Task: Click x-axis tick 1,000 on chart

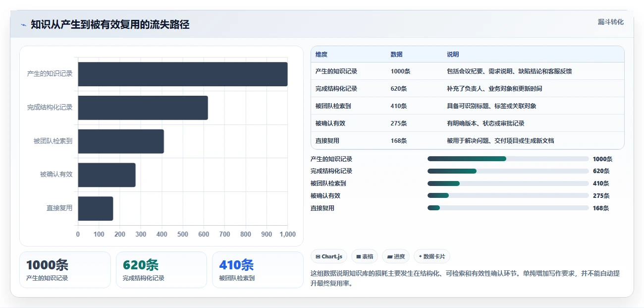Action: [287, 235]
